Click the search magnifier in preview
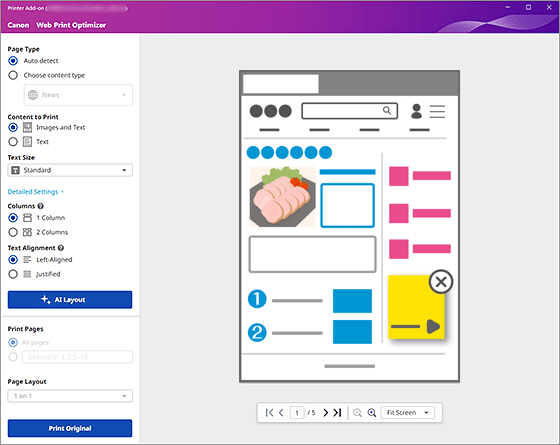Screen dimensions: 560x445 [x=387, y=110]
